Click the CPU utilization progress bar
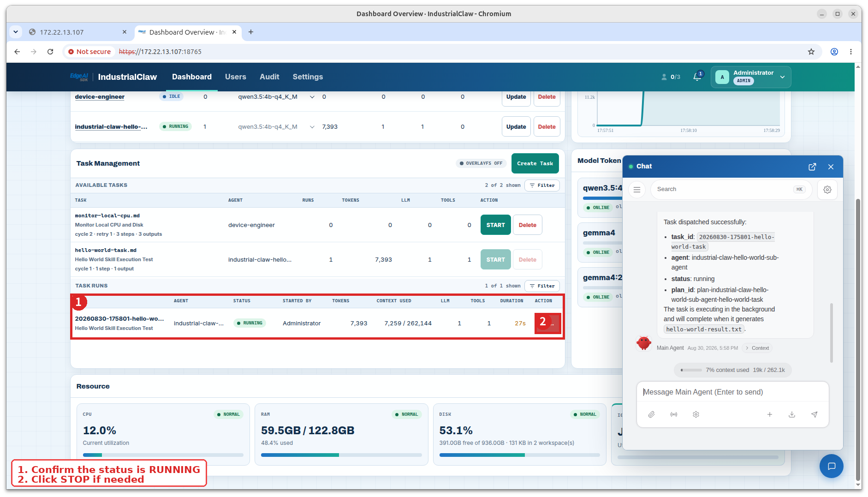Image resolution: width=868 pixels, height=497 pixels. tap(163, 455)
